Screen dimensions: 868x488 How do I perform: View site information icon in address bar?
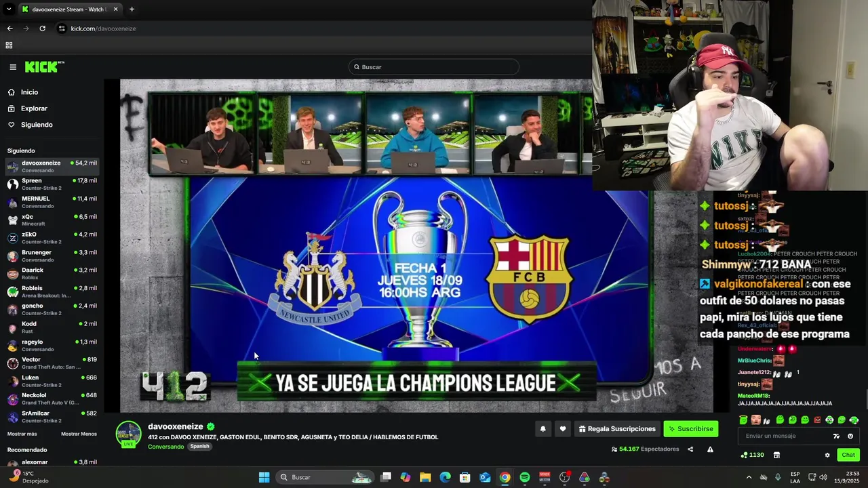coord(62,28)
